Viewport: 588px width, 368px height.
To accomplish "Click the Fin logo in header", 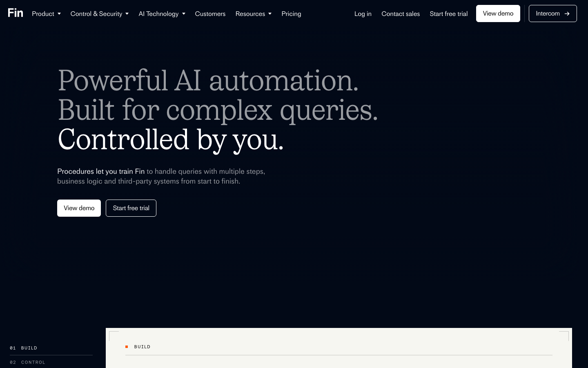I will pyautogui.click(x=16, y=13).
